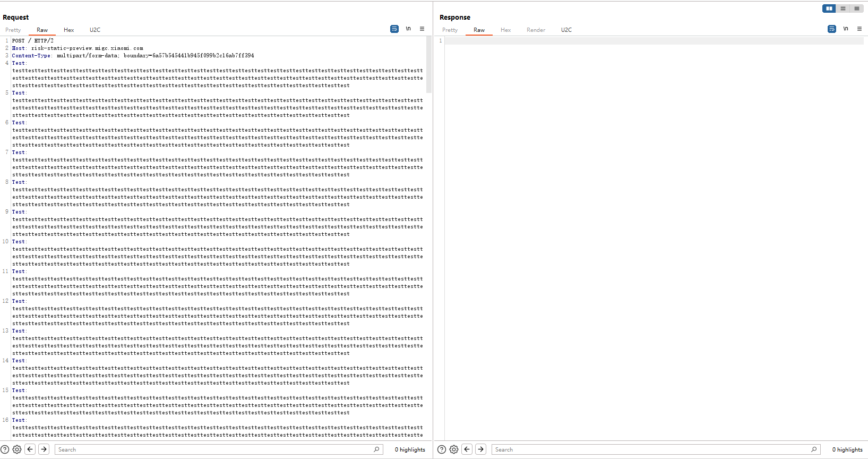Toggle non-printable characters (\n) in Response panel
This screenshot has width=868, height=459.
pyautogui.click(x=846, y=29)
